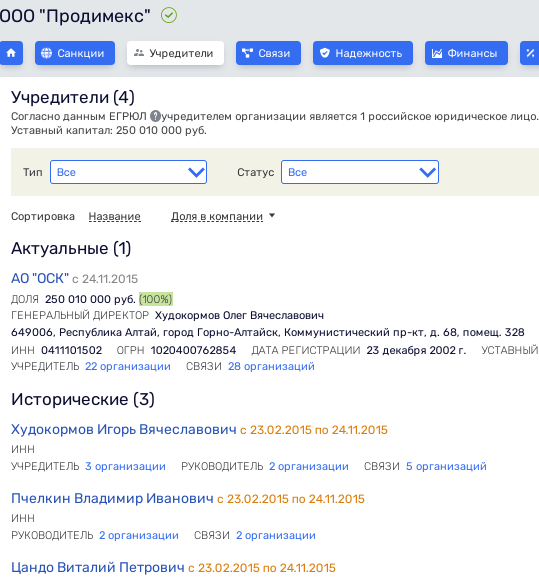Image resolution: width=539 pixels, height=577 pixels.
Task: Click the green verified checkmark near Продимекс
Action: pyautogui.click(x=169, y=15)
